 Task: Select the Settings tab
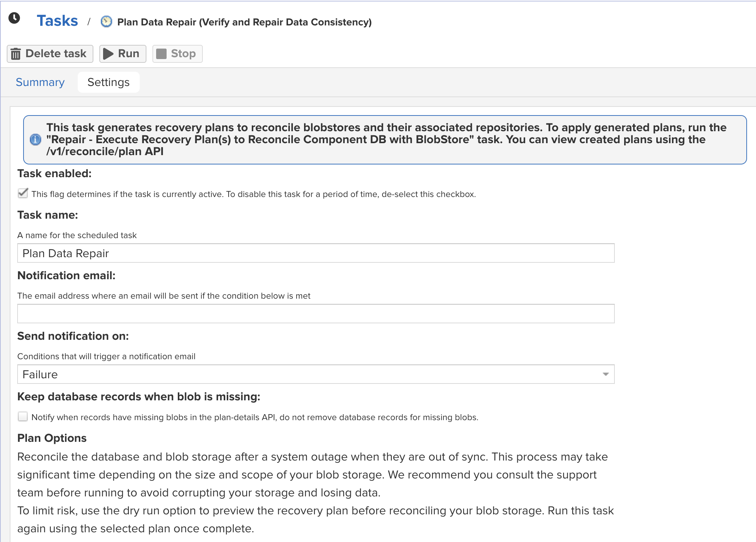click(108, 82)
